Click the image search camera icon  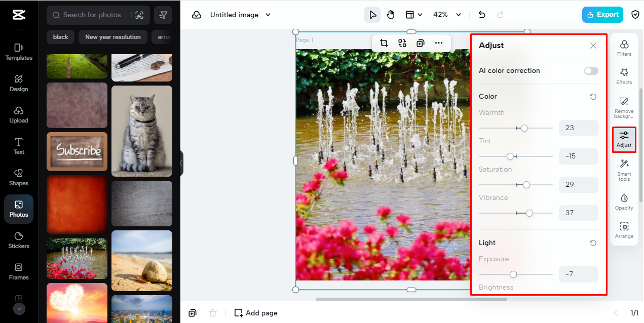(x=139, y=15)
